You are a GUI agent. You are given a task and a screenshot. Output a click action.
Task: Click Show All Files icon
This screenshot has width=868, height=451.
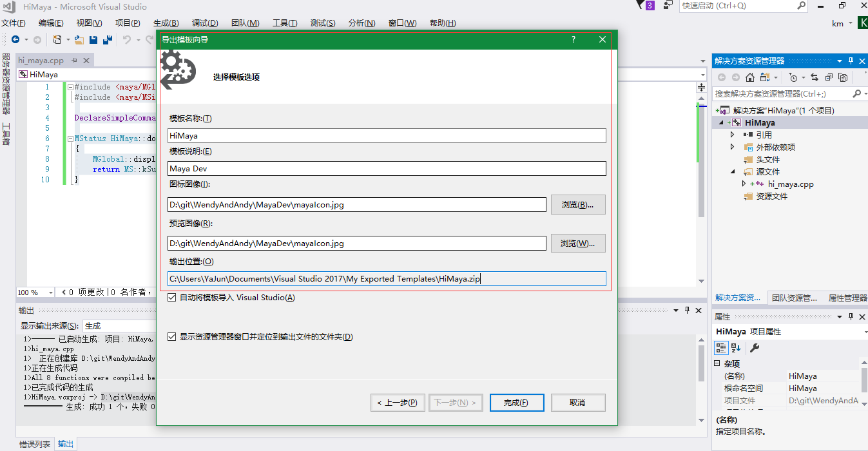844,77
